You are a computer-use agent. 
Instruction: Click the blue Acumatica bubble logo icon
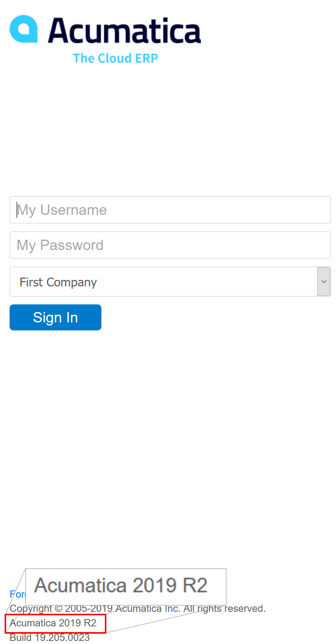pyautogui.click(x=24, y=29)
